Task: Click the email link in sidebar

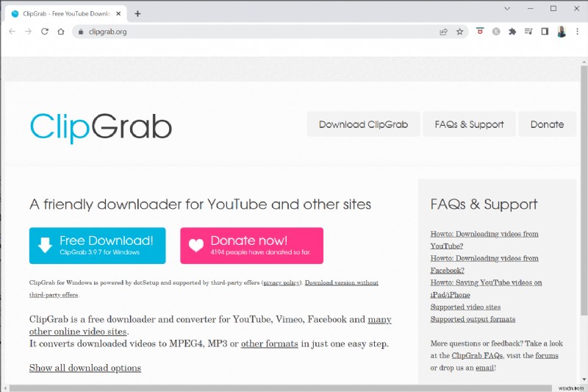Action: tap(485, 368)
